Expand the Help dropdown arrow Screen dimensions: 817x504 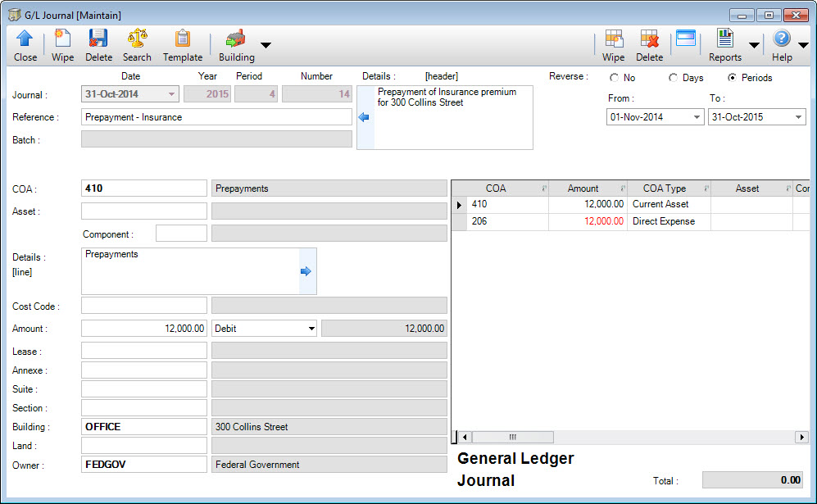[x=801, y=47]
